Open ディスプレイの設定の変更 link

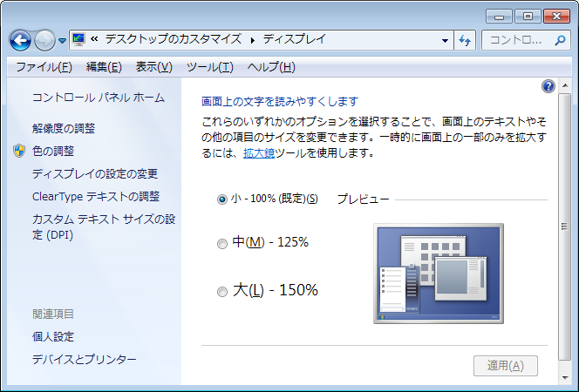tap(95, 173)
